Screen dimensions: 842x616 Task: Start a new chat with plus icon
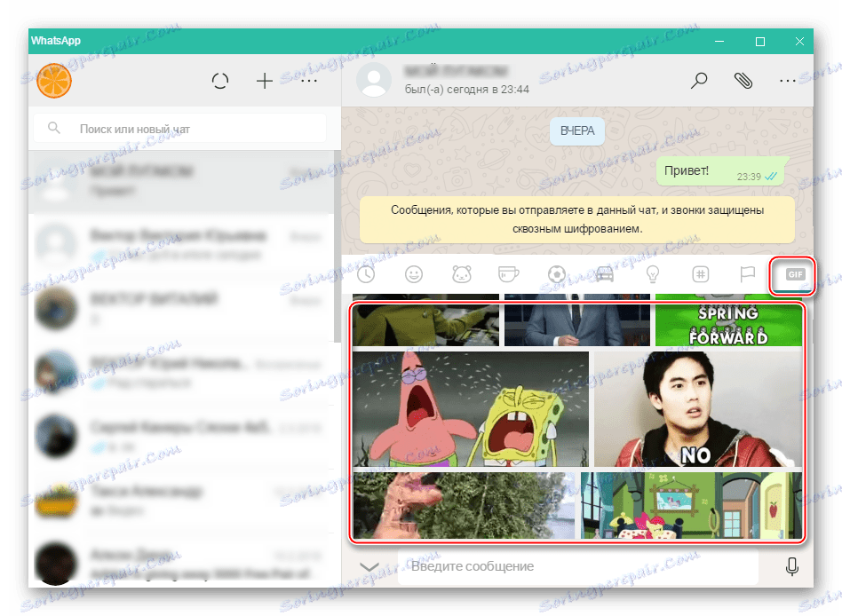[264, 81]
